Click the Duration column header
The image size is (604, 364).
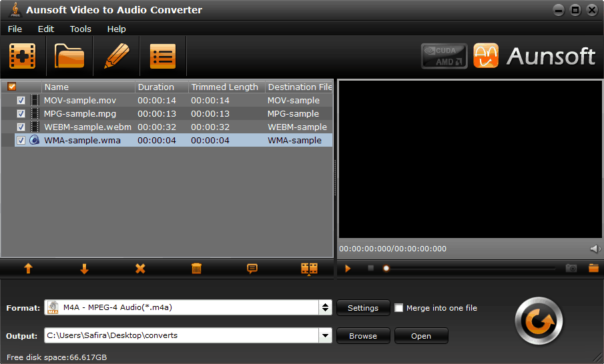(x=162, y=87)
